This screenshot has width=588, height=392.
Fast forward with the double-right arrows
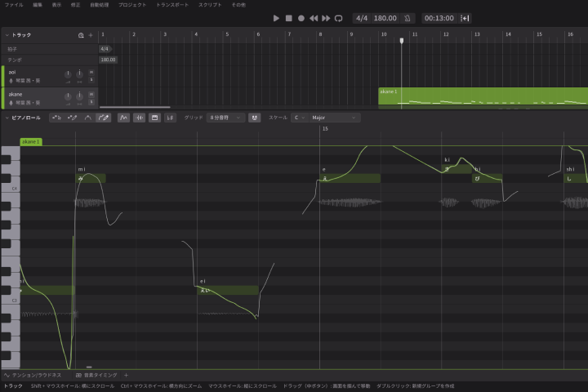click(x=326, y=18)
